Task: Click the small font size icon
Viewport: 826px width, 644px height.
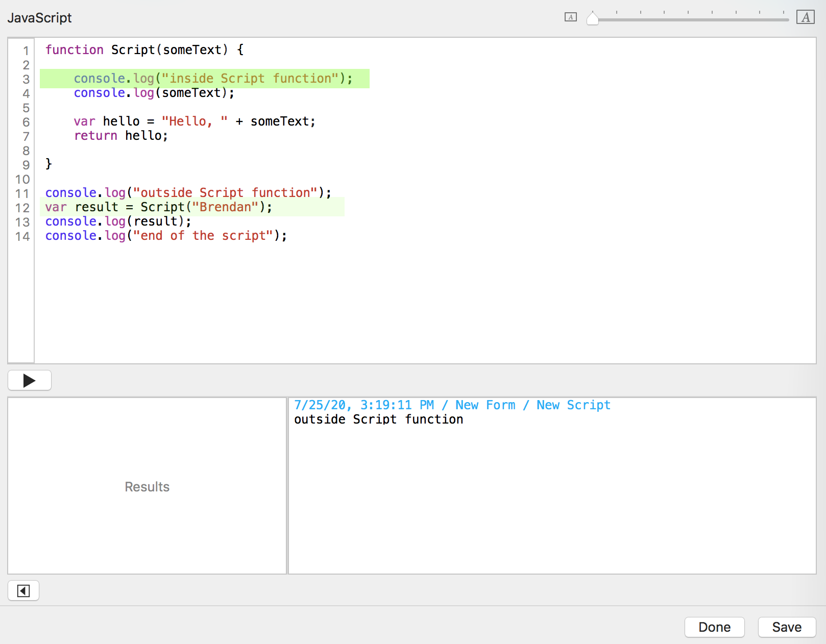Action: [x=570, y=17]
